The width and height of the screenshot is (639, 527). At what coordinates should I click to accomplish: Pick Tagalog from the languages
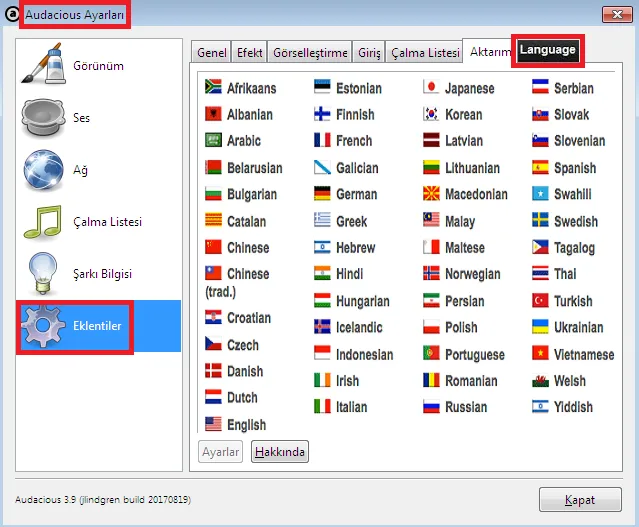click(563, 247)
